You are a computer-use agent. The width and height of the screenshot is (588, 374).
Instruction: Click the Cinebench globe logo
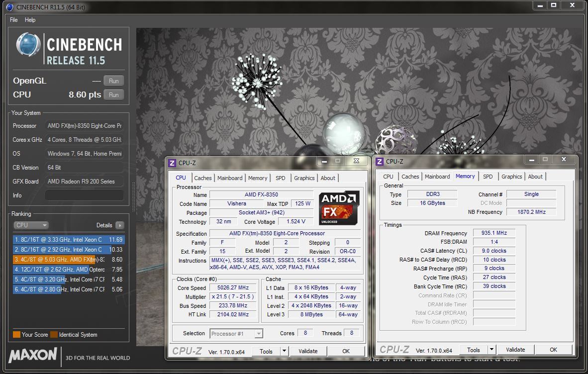(28, 44)
